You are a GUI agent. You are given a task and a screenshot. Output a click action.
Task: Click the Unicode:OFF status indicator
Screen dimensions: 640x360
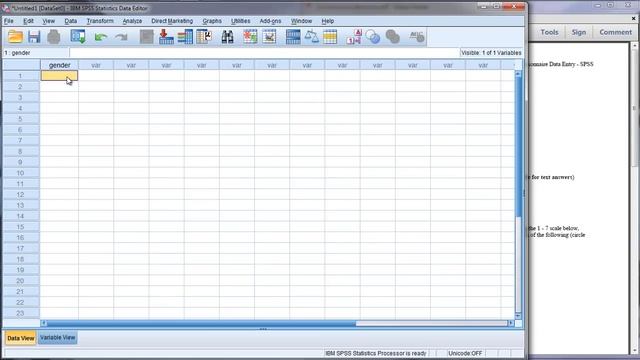click(x=465, y=353)
